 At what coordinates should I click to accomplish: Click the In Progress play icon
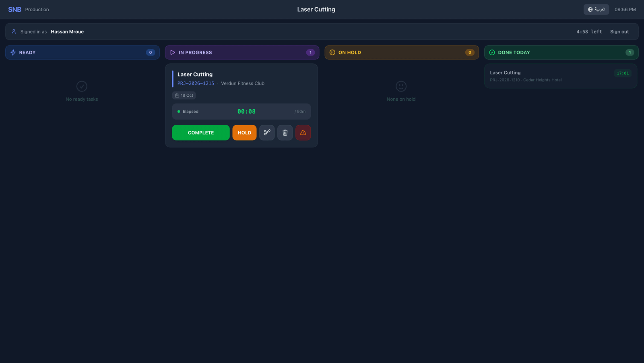[173, 52]
